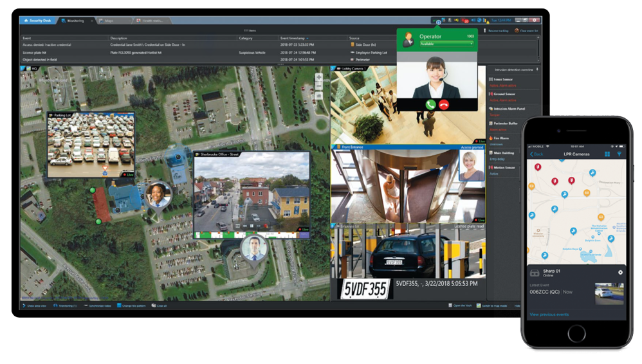Screen dimensions: 642x364
Task: Click the warning resources tray icon
Action: pos(486,20)
